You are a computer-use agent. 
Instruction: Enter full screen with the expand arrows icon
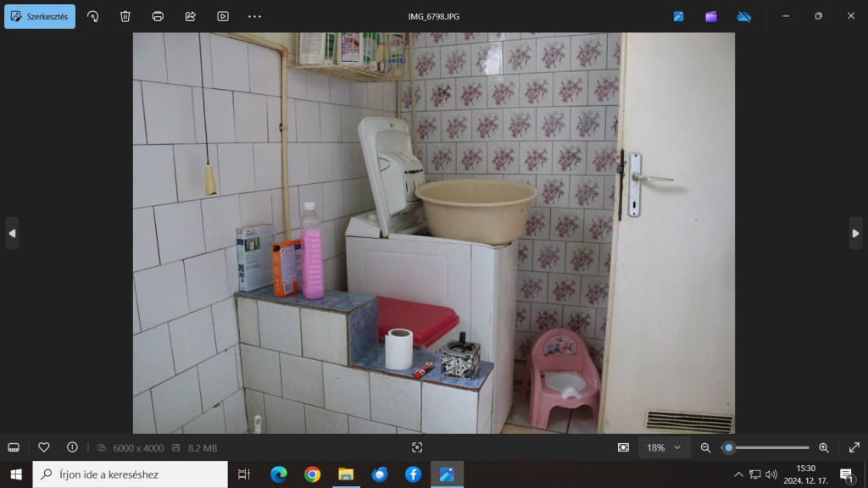click(854, 447)
